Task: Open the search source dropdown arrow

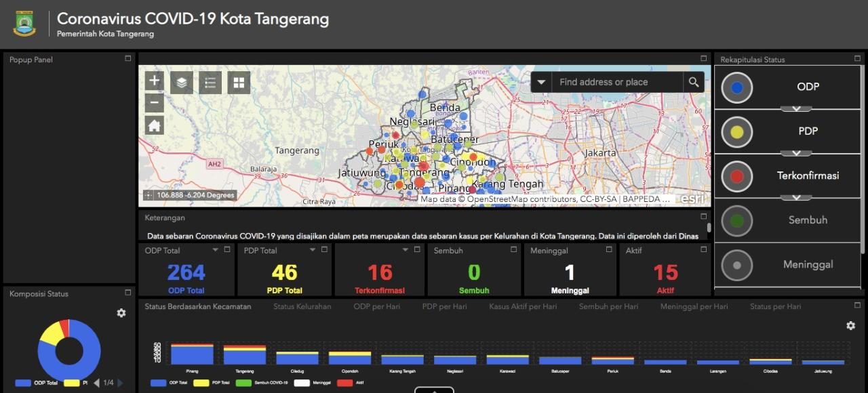Action: pyautogui.click(x=541, y=82)
